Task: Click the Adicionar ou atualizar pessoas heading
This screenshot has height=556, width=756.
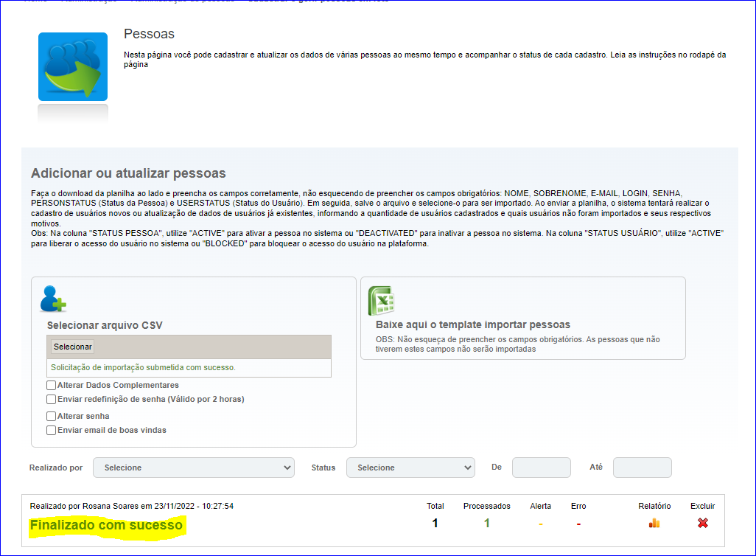Action: (x=128, y=173)
